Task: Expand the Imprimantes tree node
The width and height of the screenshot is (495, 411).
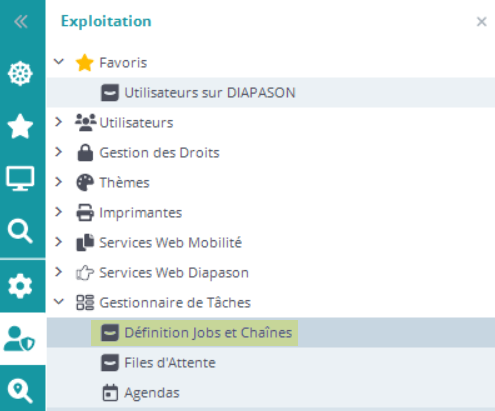Action: pos(59,212)
